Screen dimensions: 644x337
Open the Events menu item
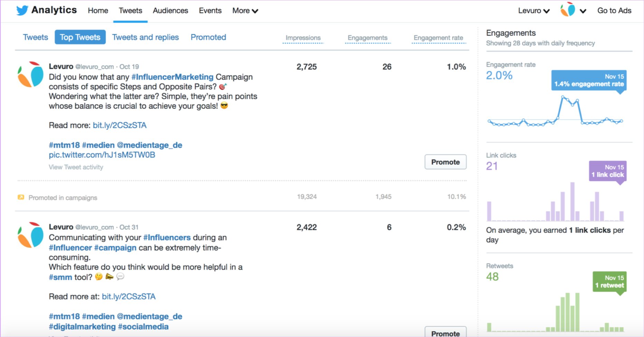click(210, 11)
